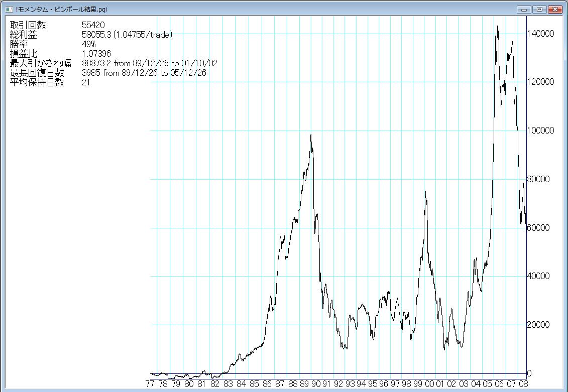568x392 pixels.
Task: Maximize the chart window
Action: 539,9
